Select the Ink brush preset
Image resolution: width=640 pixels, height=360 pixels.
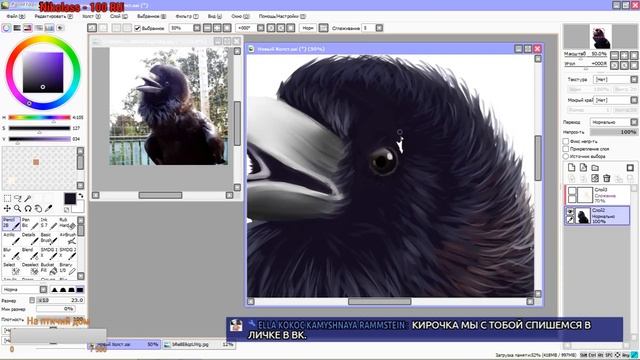[x=49, y=223]
